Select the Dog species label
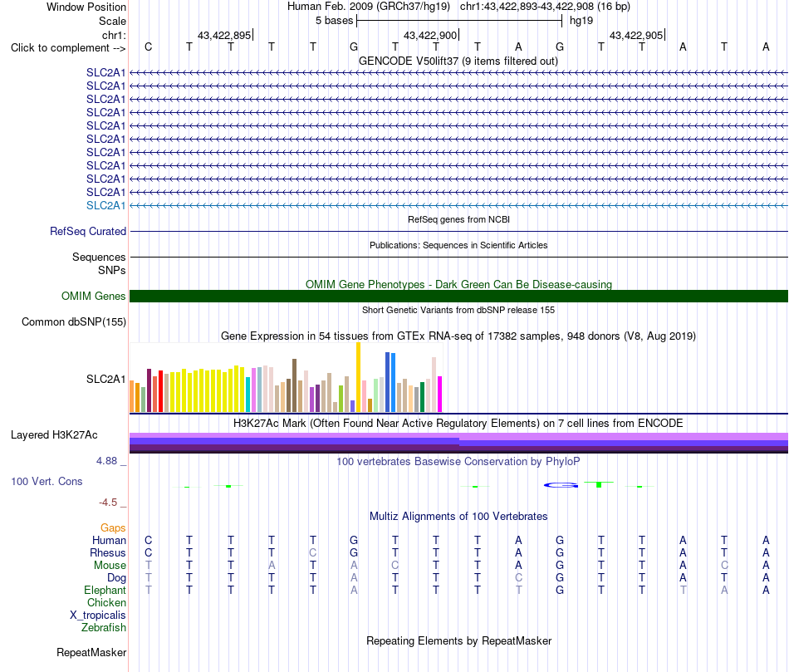 coord(117,578)
